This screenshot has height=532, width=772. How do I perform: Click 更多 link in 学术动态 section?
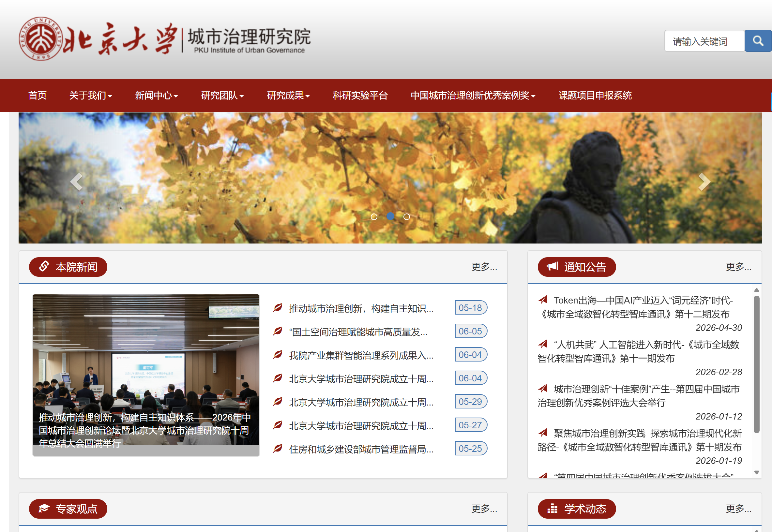[739, 509]
